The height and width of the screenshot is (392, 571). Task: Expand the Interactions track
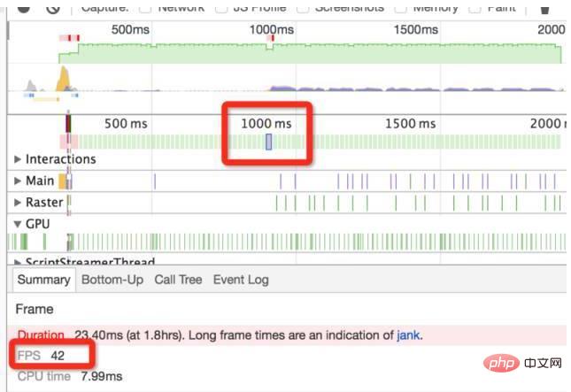pyautogui.click(x=17, y=159)
